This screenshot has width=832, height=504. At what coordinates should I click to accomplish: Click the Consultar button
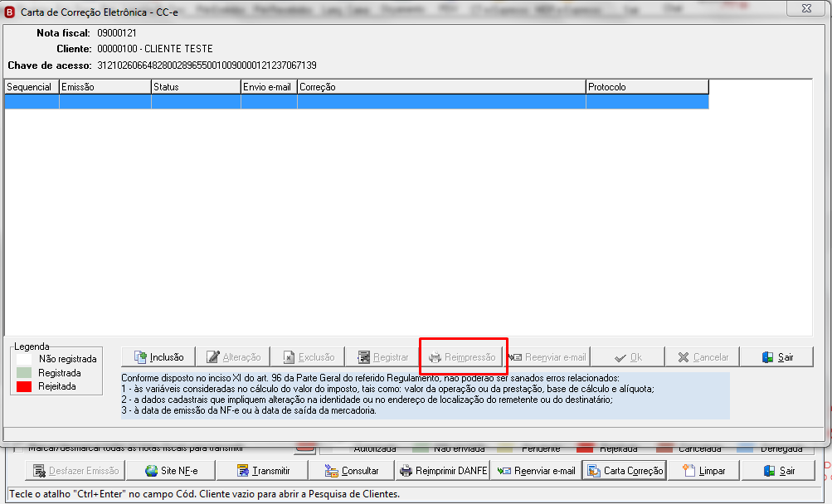pyautogui.click(x=352, y=471)
